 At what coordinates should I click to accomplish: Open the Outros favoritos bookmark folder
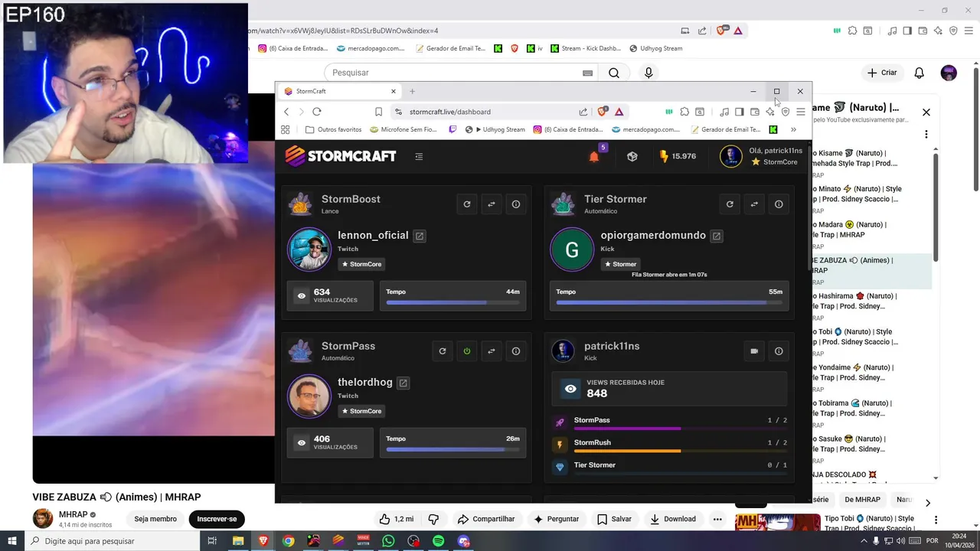click(333, 129)
